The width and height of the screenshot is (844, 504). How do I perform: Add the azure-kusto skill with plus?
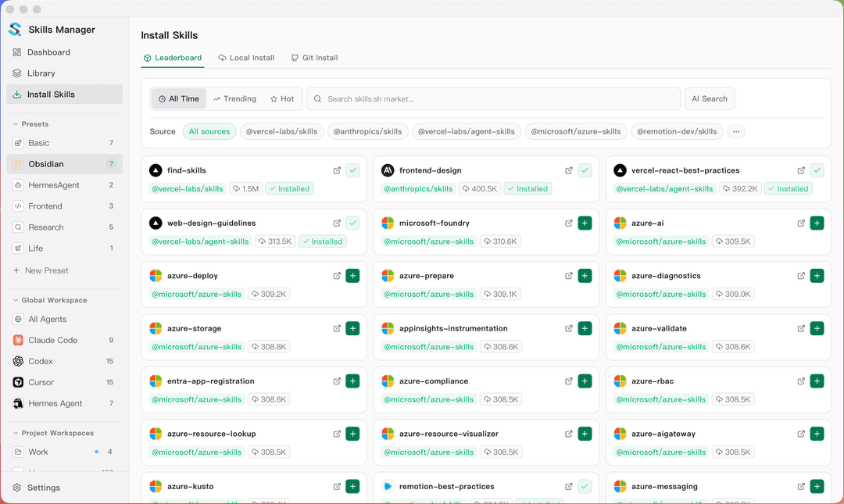[x=352, y=486]
